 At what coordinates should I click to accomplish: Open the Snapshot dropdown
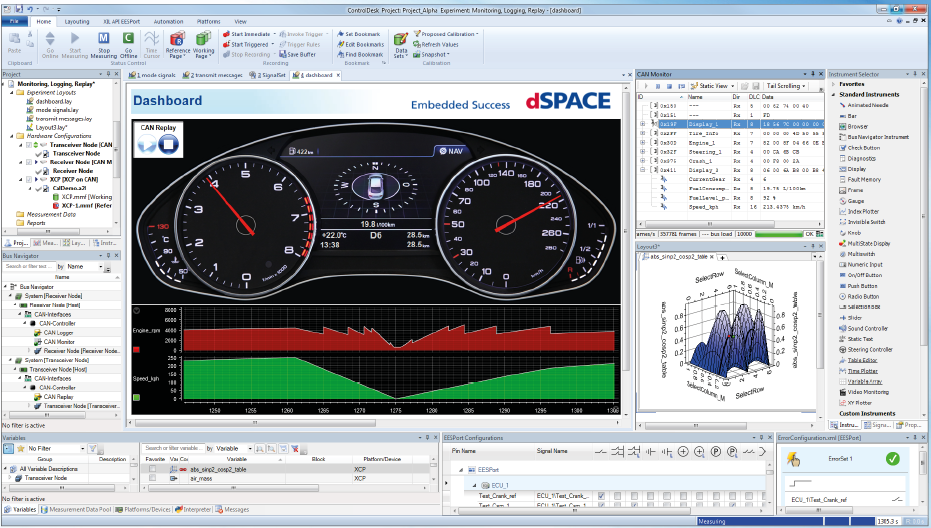(448, 55)
